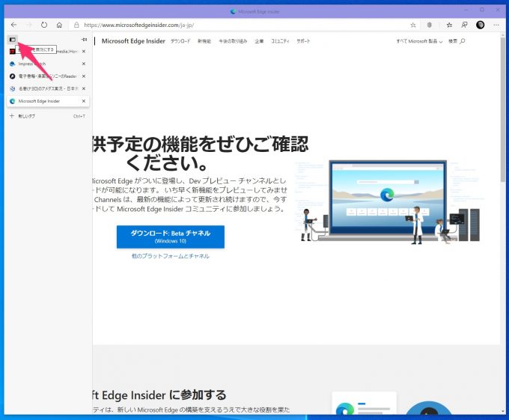
Task: Open a new tab (新しいタブ)
Action: (48, 116)
